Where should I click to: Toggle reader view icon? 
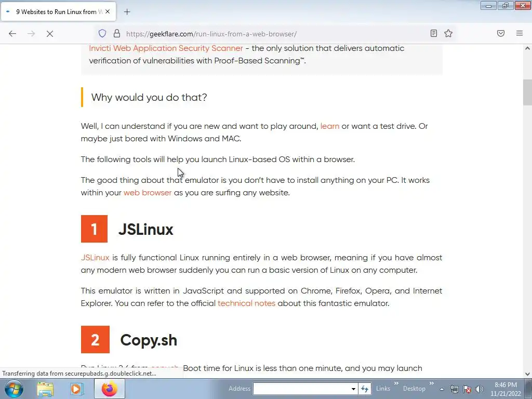[x=434, y=33]
